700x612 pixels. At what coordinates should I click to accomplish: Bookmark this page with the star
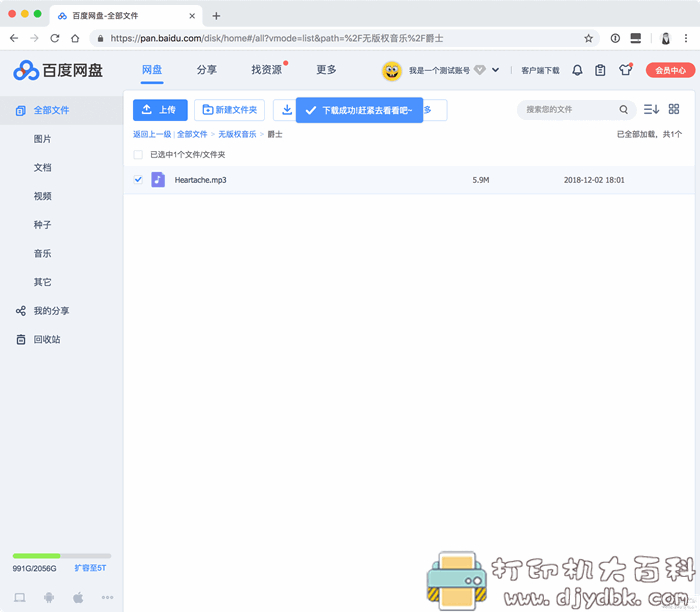588,38
